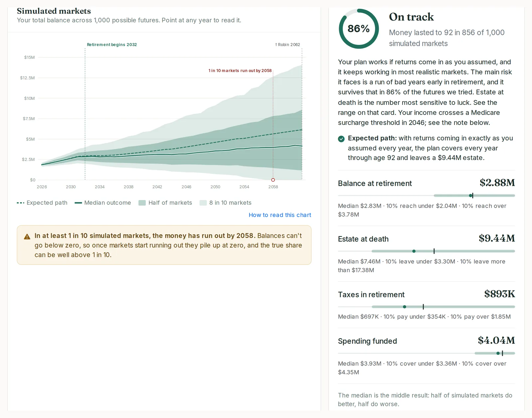This screenshot has height=418, width=532.
Task: Click the Robin 2062 chart label
Action: [288, 45]
